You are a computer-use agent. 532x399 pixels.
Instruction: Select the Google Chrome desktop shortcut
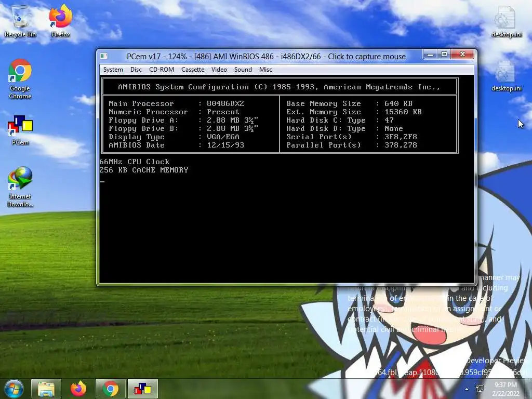(x=20, y=79)
